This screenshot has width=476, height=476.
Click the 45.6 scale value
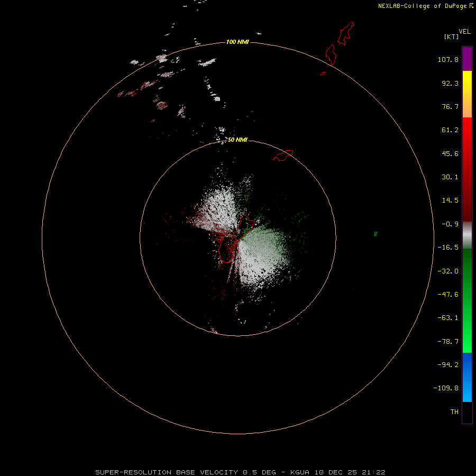tap(450, 153)
